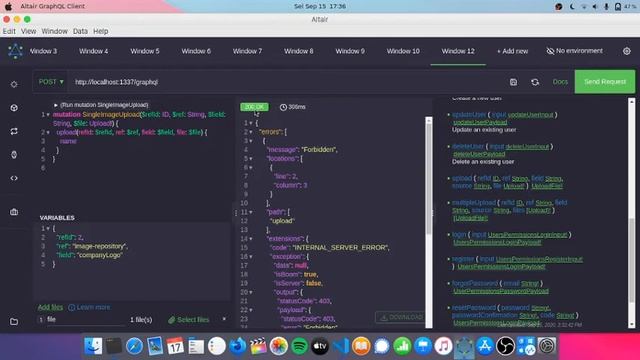The height and width of the screenshot is (360, 640).
Task: Click Select files button
Action: pos(189,320)
